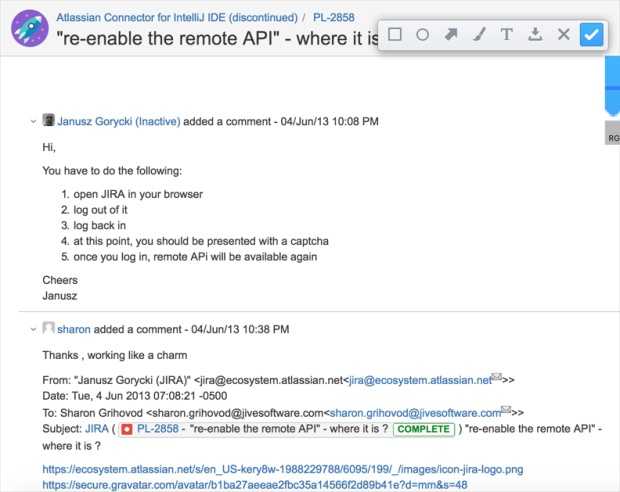Click the Atlassian Connector rocket project avatar
Screen dimensions: 620x492
29,29
